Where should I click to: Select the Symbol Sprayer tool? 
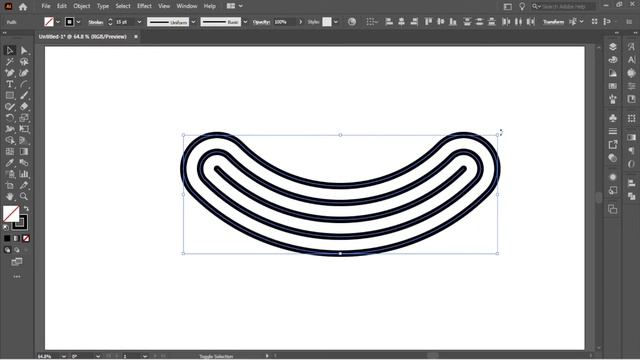10,174
